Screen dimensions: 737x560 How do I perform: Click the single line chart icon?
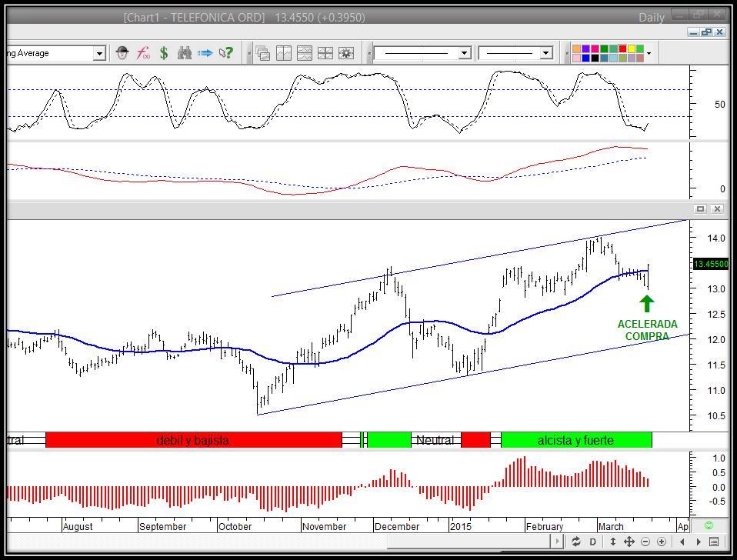pos(284,53)
